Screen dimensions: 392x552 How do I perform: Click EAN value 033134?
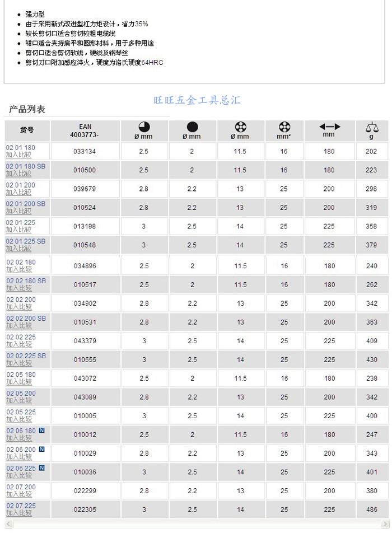click(x=85, y=151)
